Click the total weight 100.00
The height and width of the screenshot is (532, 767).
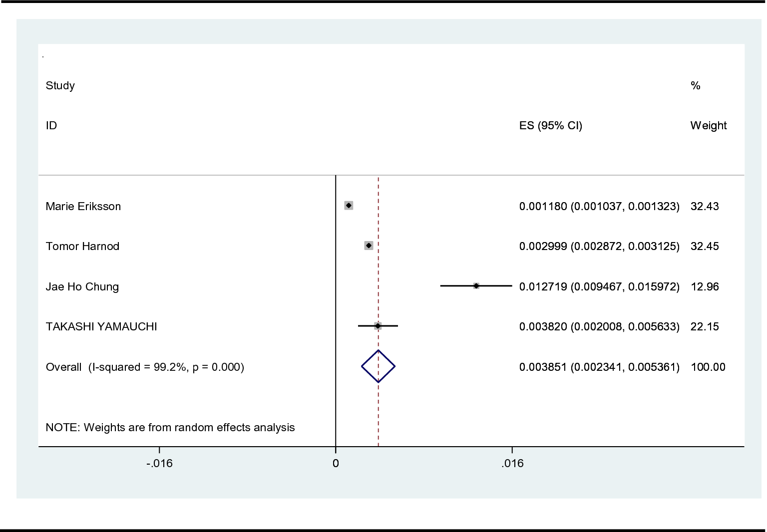pyautogui.click(x=708, y=367)
